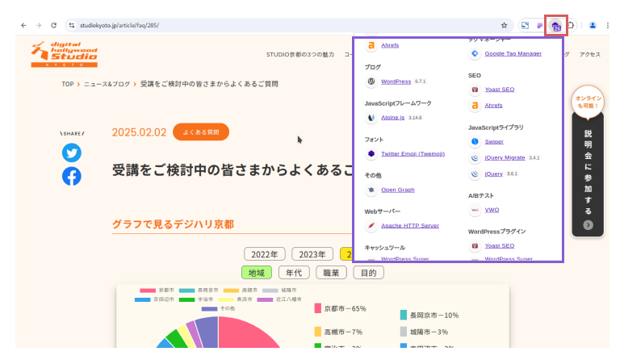This screenshot has width=624, height=364.
Task: Open the jQuery Migrate link
Action: 505,158
